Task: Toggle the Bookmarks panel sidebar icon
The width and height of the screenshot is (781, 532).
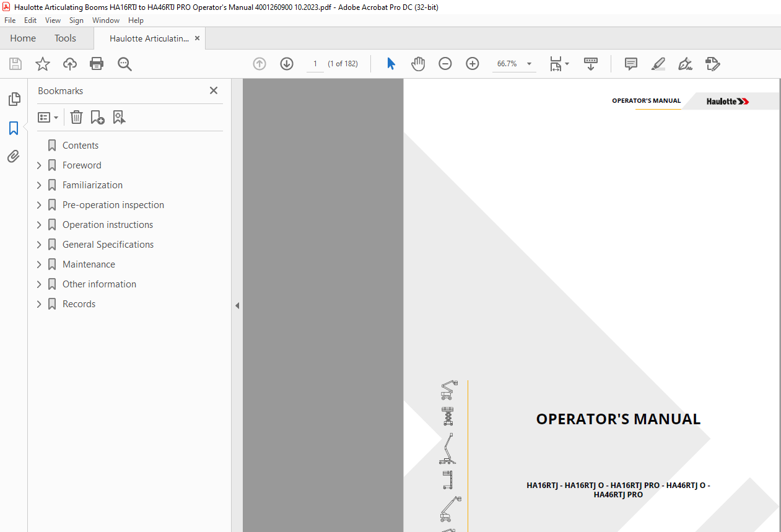Action: coord(14,128)
